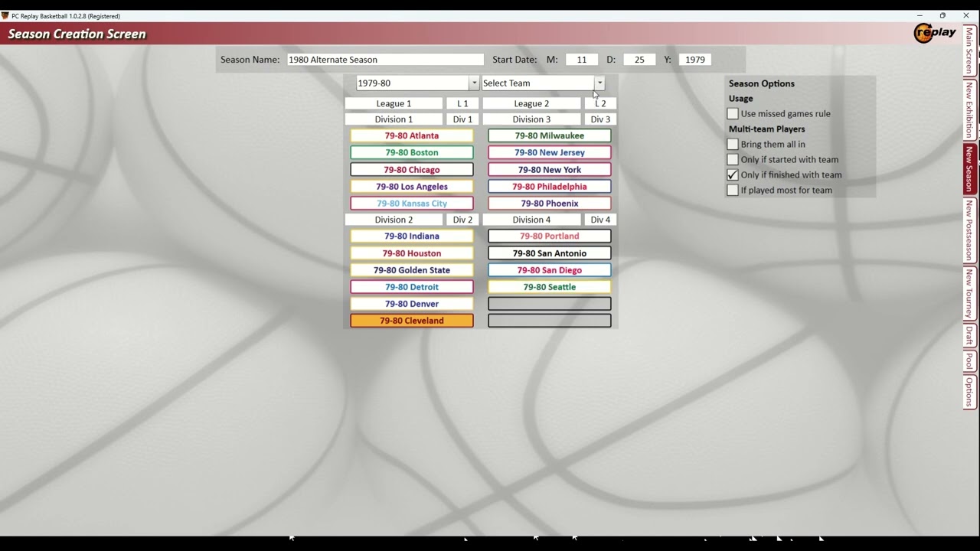
Task: Check Only if started with team
Action: [733, 159]
